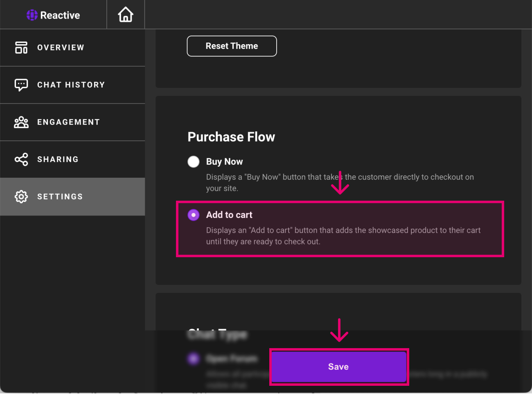Click the Reactive logo icon
Viewport: 532px width, 394px height.
[32, 15]
